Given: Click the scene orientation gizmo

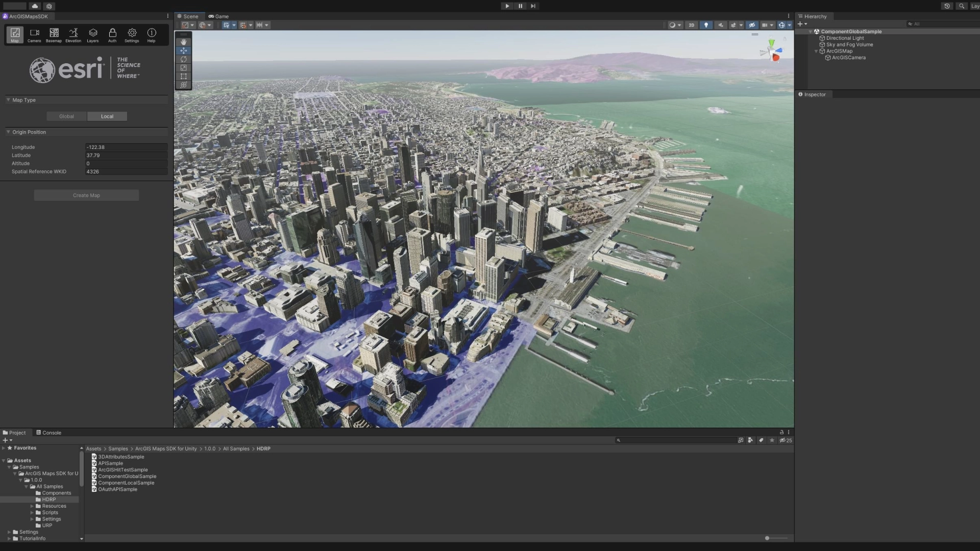Looking at the screenshot, I should [x=772, y=51].
